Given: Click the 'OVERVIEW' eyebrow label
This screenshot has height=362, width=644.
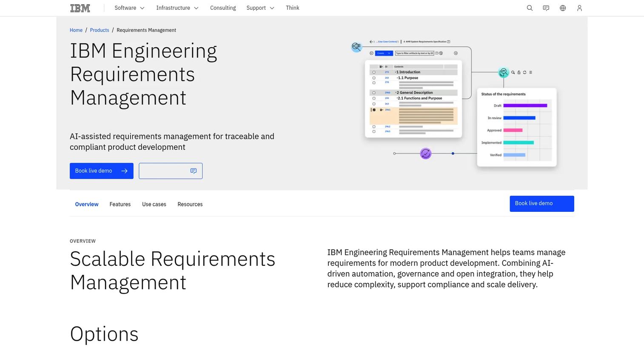Looking at the screenshot, I should click(x=83, y=241).
